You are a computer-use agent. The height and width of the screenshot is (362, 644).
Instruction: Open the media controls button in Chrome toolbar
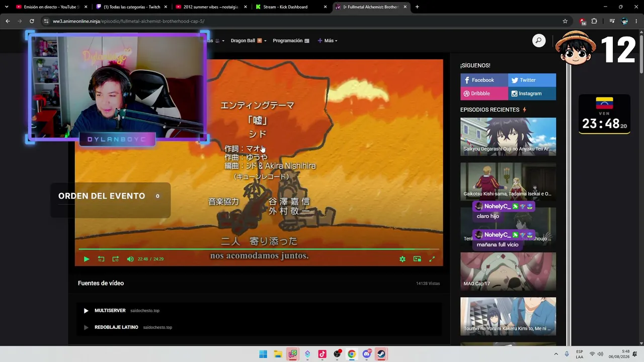pyautogui.click(x=612, y=21)
